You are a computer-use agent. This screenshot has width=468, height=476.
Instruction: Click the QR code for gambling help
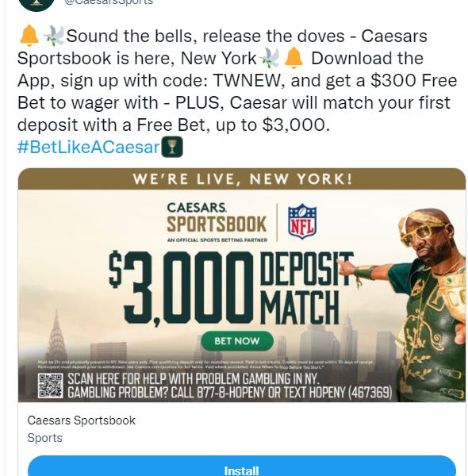point(51,386)
